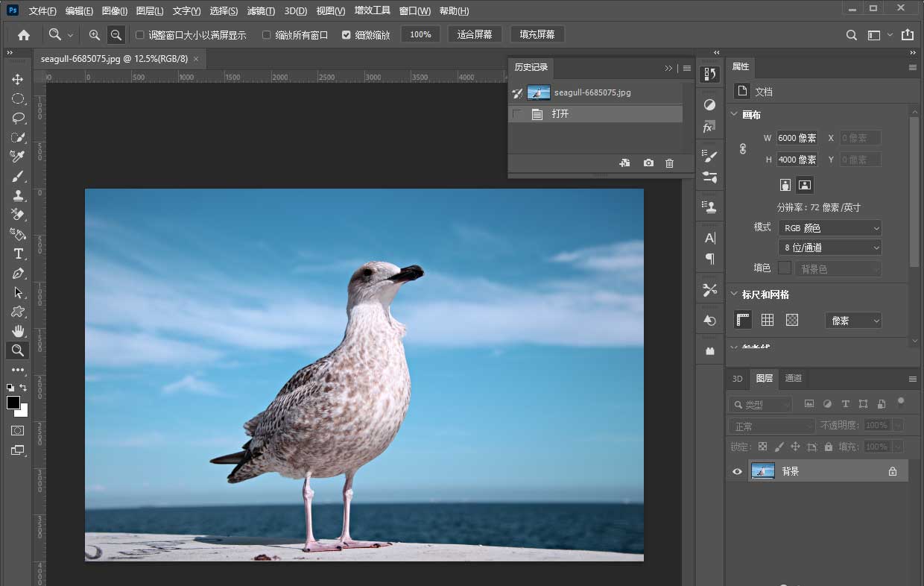924x586 pixels.
Task: Select the Type tool
Action: pos(18,253)
